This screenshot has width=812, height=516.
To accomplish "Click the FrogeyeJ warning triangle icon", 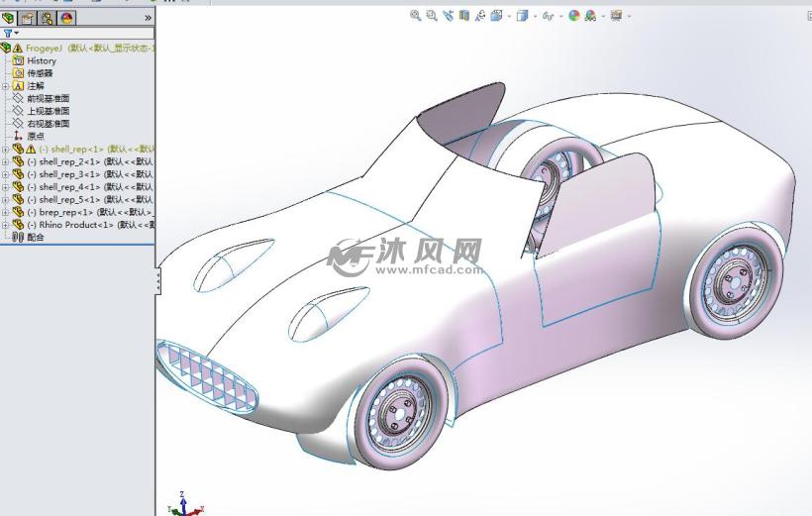I will (18, 48).
